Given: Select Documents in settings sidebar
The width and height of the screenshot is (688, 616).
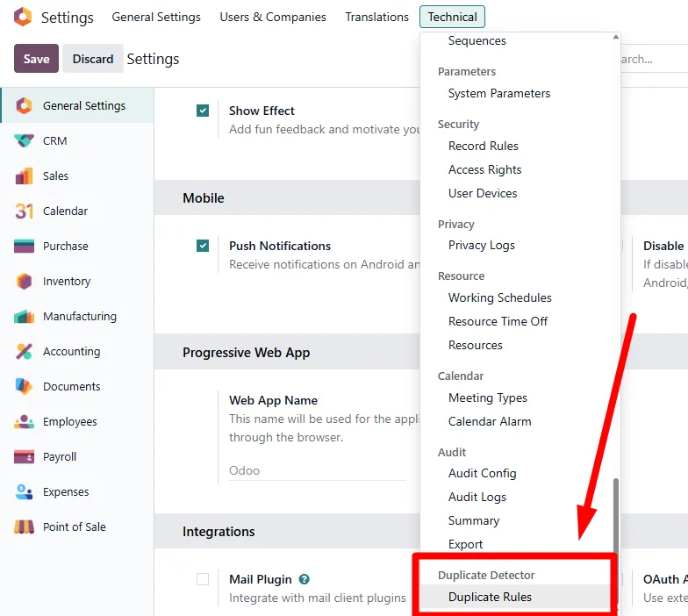Looking at the screenshot, I should pos(77,386).
